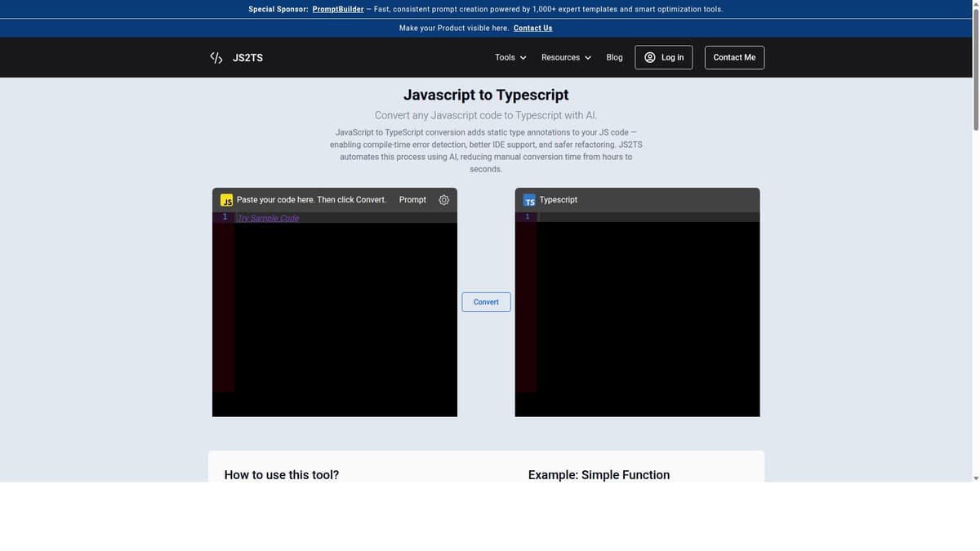This screenshot has height=551, width=980.
Task: Click the scrollbar down arrow
Action: pyautogui.click(x=975, y=478)
